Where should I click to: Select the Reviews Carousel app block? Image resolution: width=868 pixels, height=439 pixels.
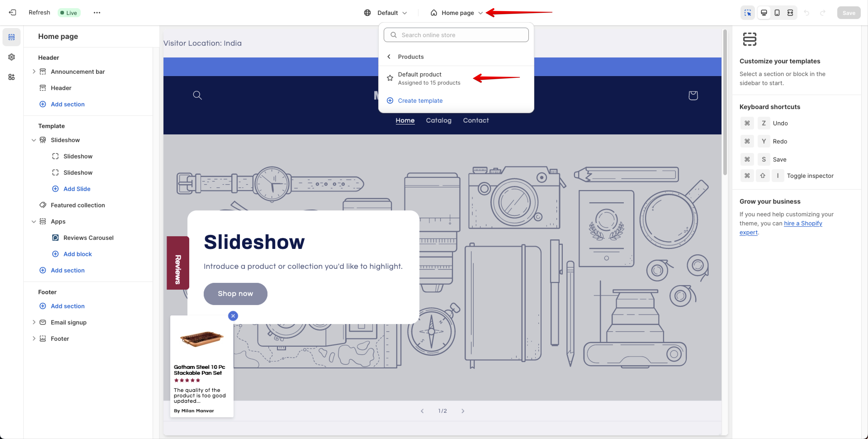(x=88, y=238)
